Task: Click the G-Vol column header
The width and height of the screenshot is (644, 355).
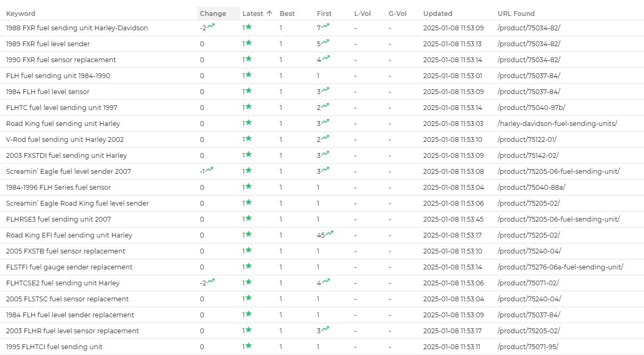Action: [397, 13]
